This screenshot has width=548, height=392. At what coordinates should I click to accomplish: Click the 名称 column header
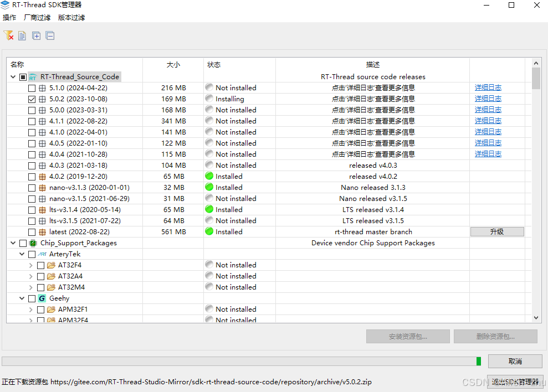tap(18, 65)
